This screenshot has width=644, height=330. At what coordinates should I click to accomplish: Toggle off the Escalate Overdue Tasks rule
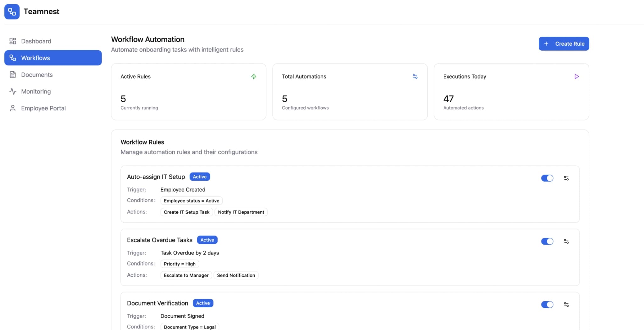(547, 241)
